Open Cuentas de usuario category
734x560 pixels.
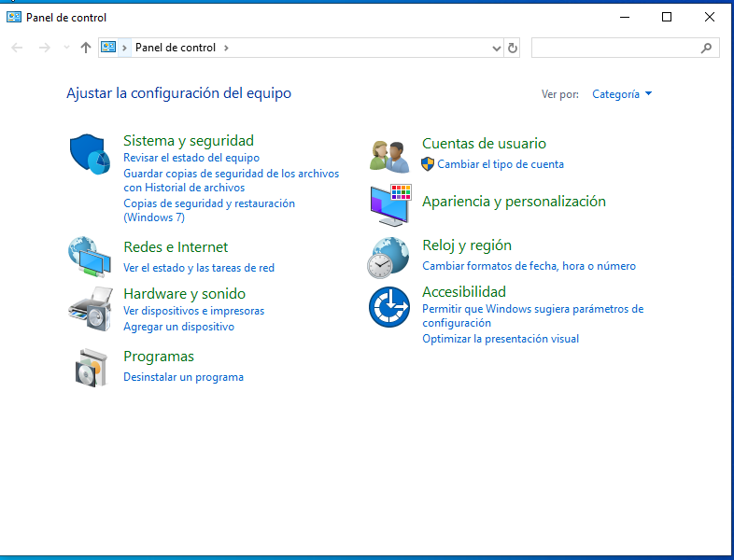[x=484, y=143]
